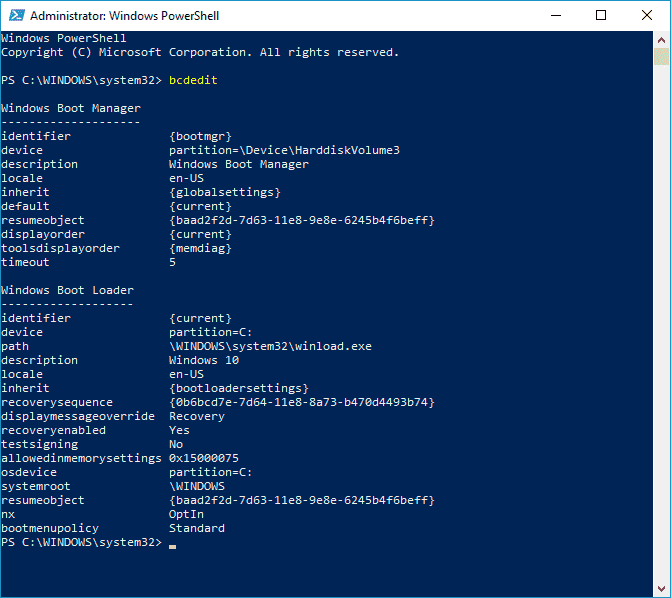Close the PowerShell window
Screen dimensions: 671x598
647,15
